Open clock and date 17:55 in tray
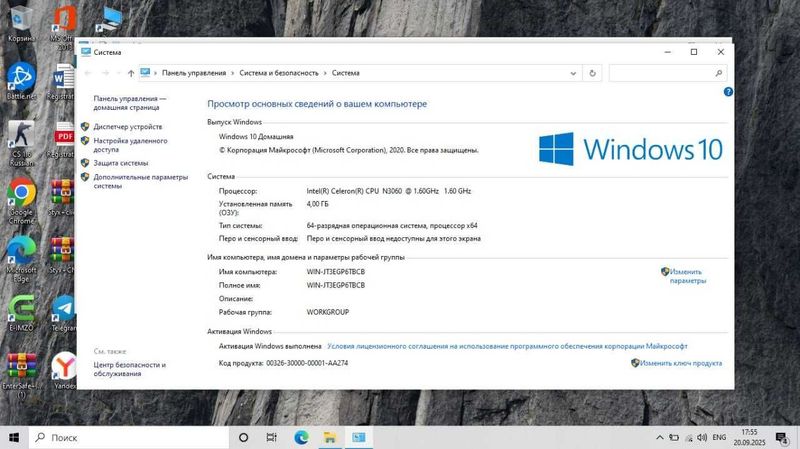This screenshot has height=449, width=800. coord(749,438)
